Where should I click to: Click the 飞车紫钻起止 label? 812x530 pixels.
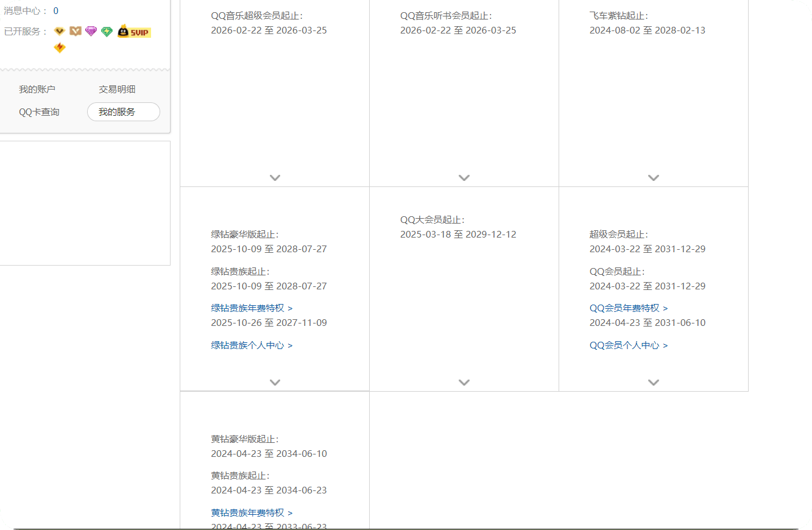click(619, 16)
